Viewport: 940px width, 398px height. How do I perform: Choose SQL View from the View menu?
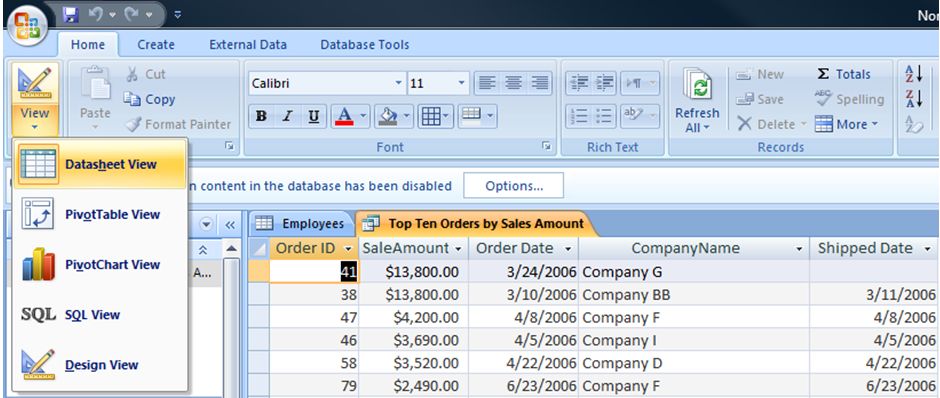tap(101, 315)
